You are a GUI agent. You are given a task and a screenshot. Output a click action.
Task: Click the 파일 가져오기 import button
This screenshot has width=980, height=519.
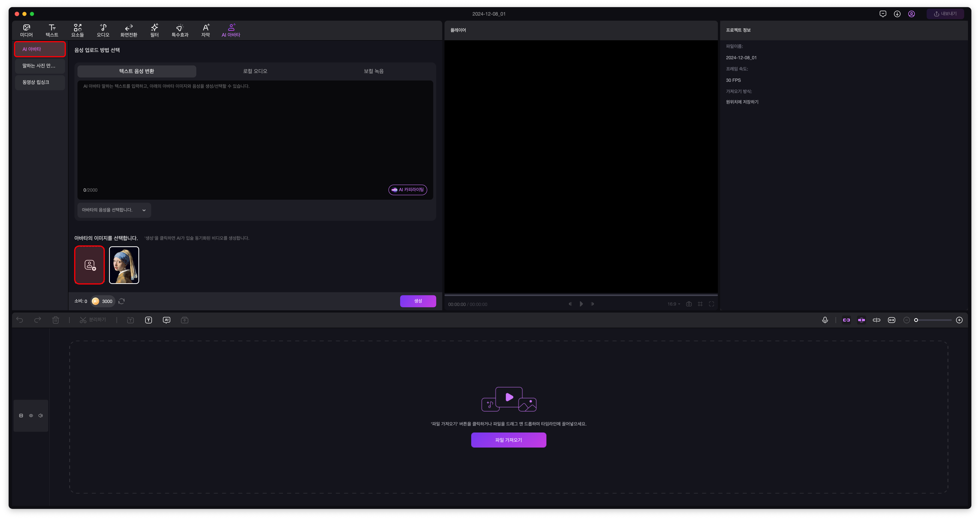coord(508,440)
